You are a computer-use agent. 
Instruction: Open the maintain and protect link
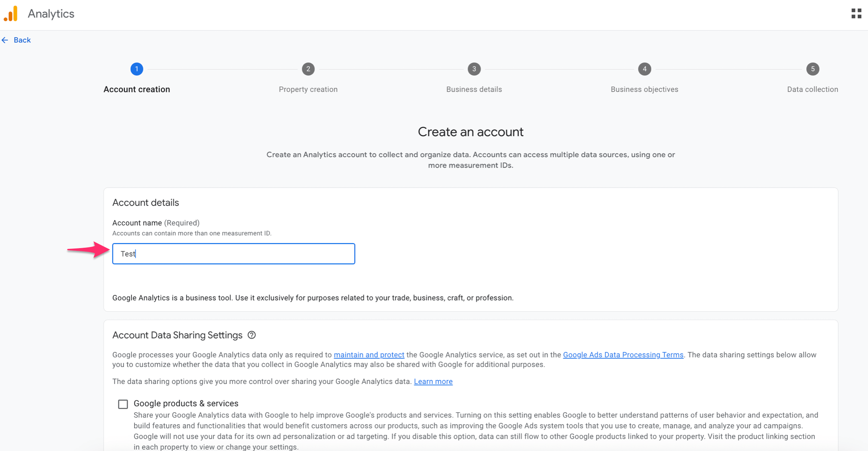[369, 355]
